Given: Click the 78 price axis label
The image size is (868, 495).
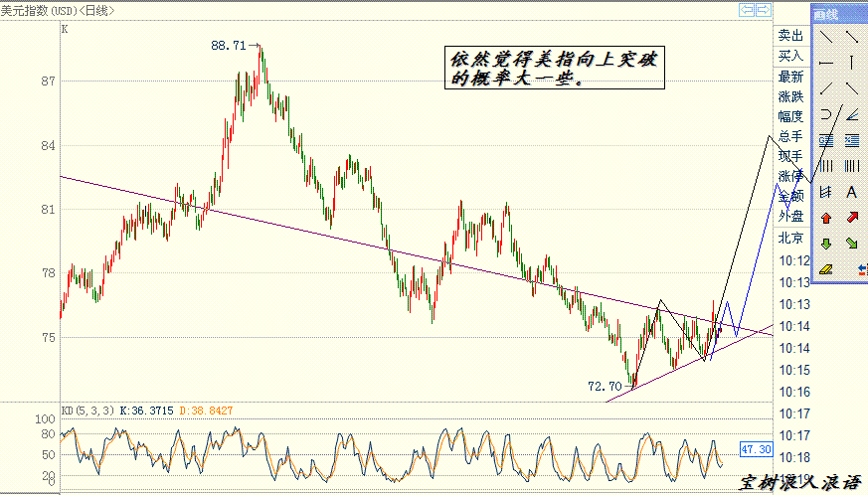Looking at the screenshot, I should [x=48, y=273].
